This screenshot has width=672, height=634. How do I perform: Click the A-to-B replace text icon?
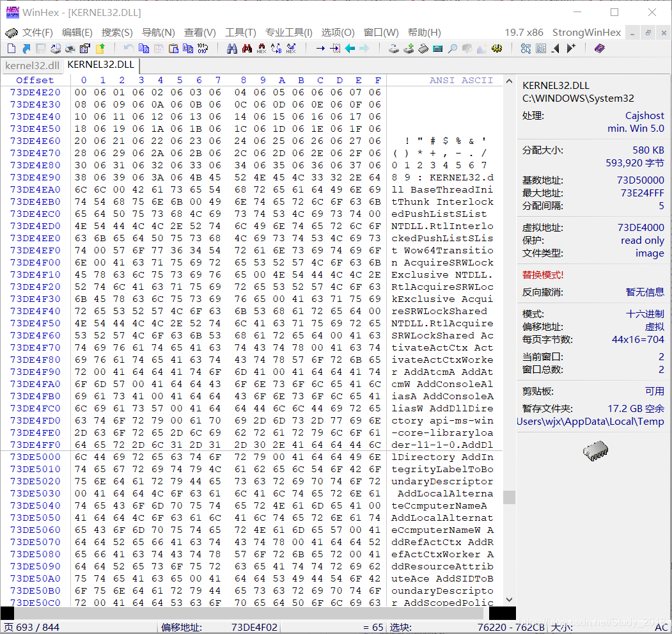[x=276, y=49]
